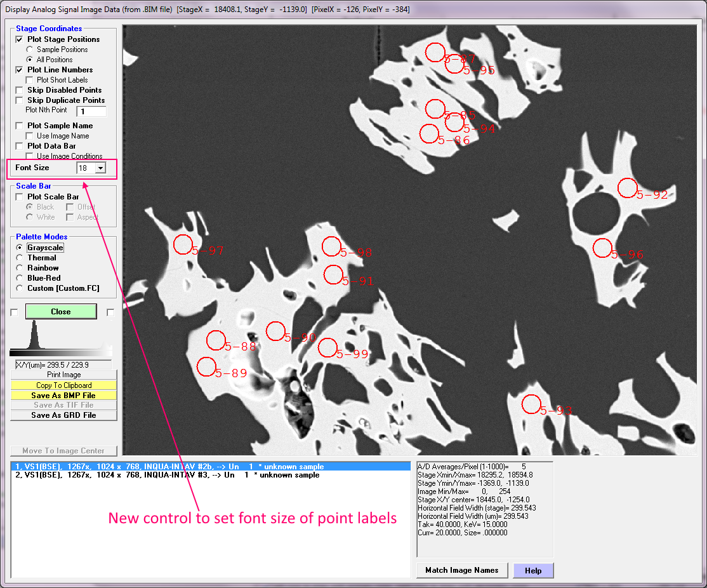Click the 5-99 point circle marker
Viewport: 707px width, 588px height.
(x=327, y=347)
